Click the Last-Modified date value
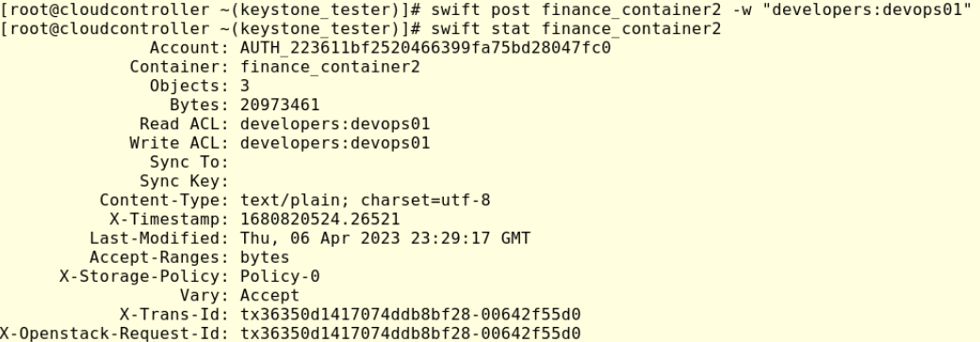This screenshot has width=980, height=342. [385, 239]
